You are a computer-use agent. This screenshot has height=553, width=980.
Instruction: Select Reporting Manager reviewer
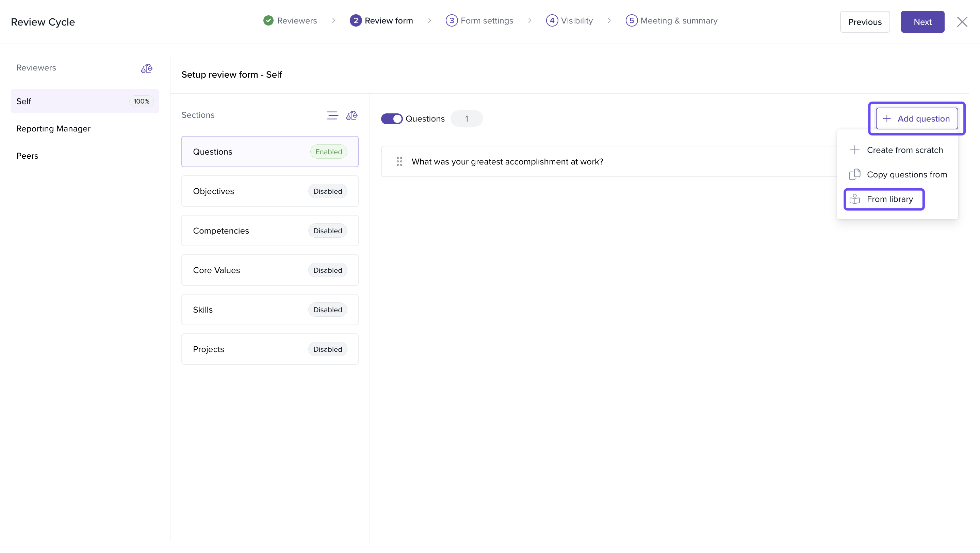(x=53, y=129)
